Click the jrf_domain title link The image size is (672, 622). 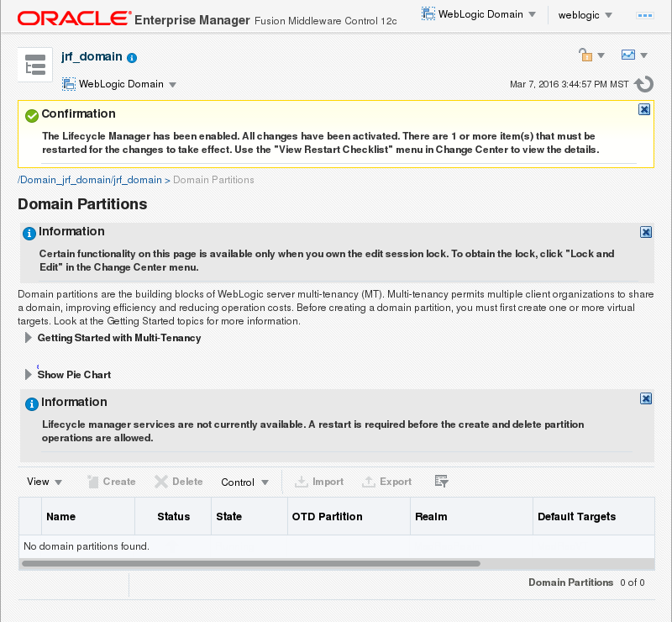pyautogui.click(x=92, y=56)
